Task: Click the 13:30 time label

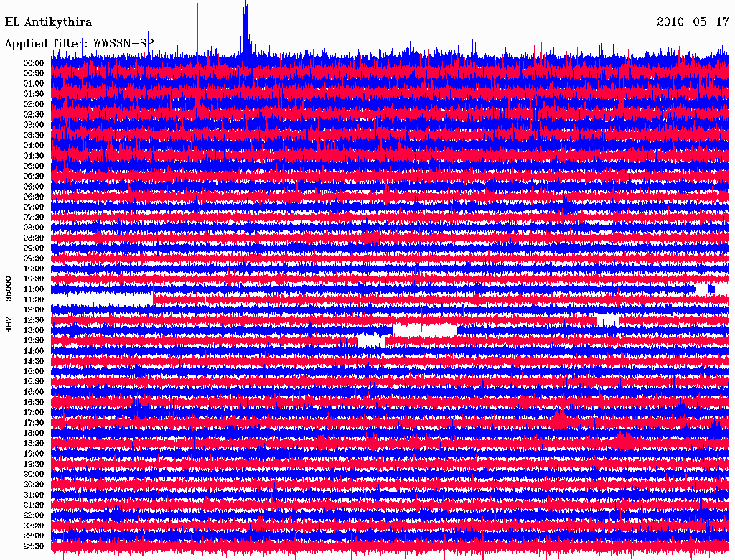Action: [x=34, y=340]
